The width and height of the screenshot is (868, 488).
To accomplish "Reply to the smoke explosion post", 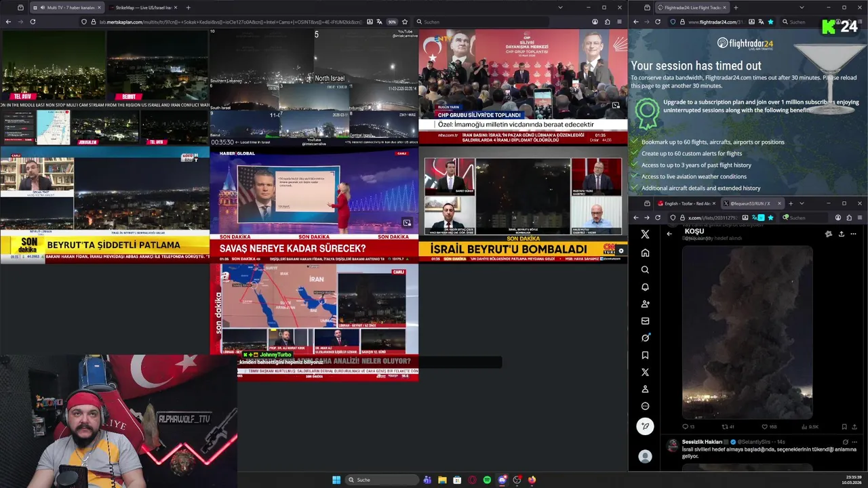I will [x=688, y=427].
